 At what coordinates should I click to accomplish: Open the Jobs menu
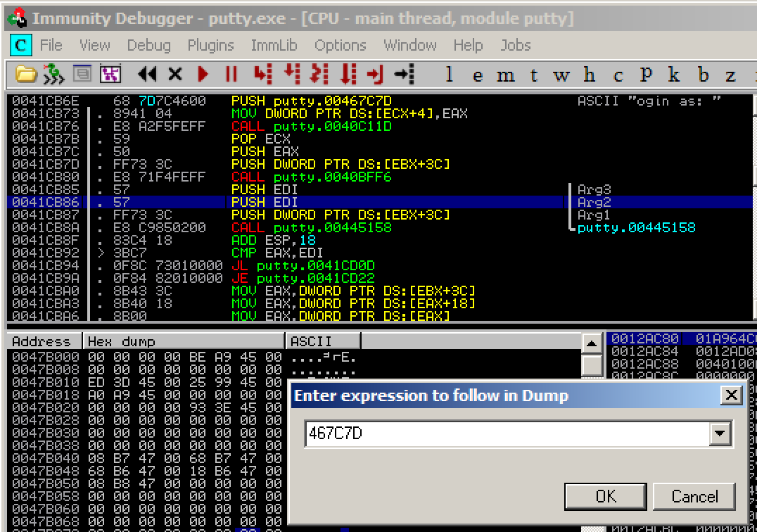point(515,45)
